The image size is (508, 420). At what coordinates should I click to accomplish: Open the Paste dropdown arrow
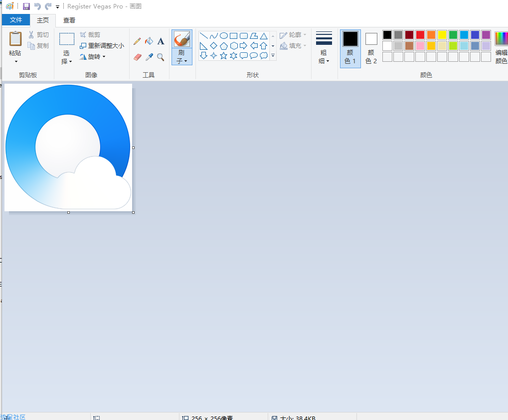(16, 61)
